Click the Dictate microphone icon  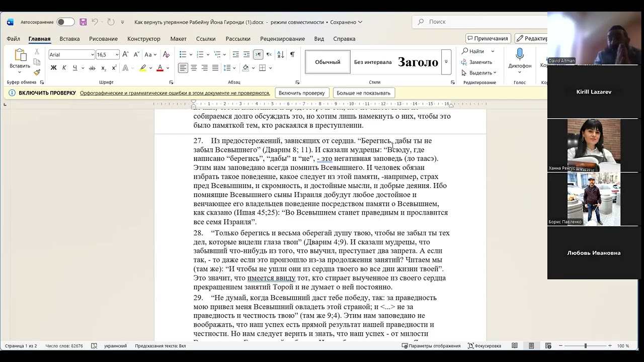520,54
